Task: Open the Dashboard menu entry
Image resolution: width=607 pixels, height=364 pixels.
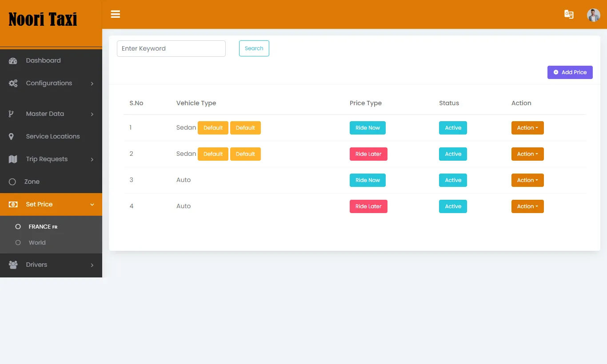Action: (43, 60)
